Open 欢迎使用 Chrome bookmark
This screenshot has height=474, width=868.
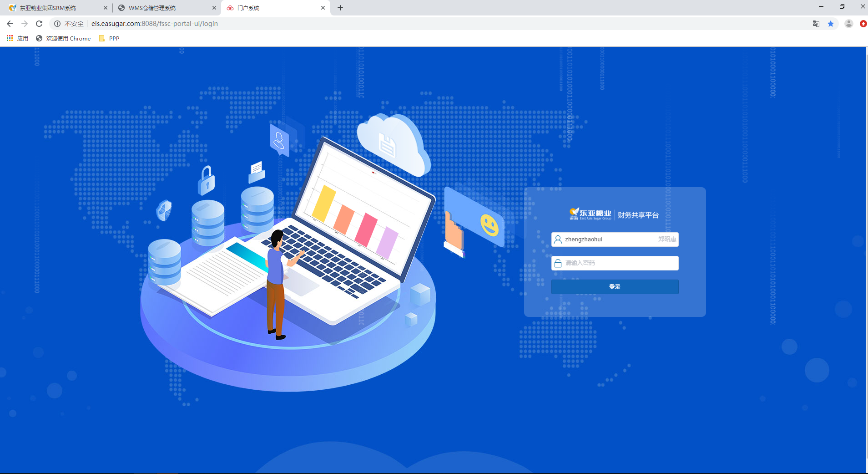point(63,38)
